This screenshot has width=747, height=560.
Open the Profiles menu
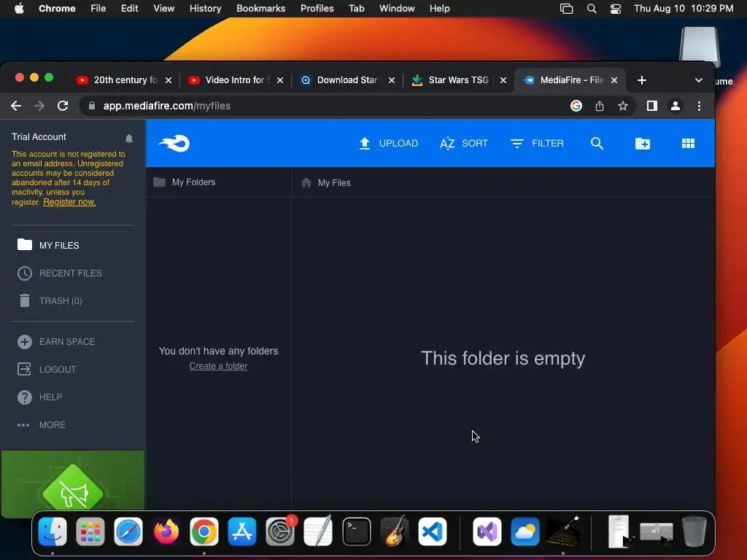pos(317,9)
